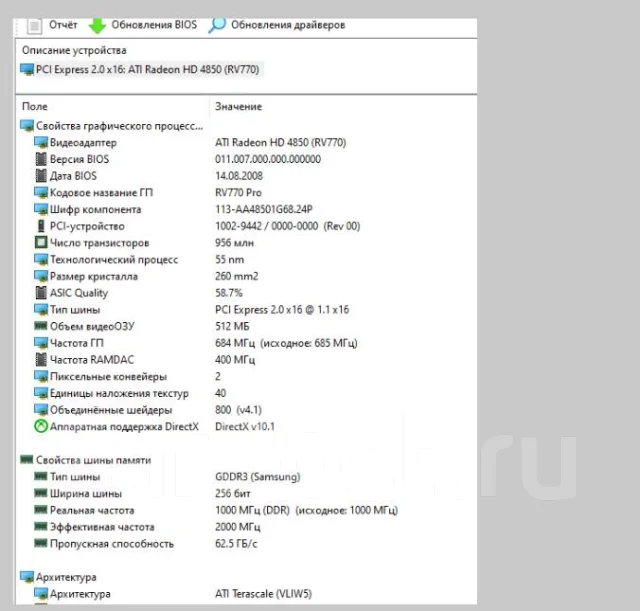Select value ATI Terascale (VLIW5)
Viewport: 640px width, 611px height.
point(263,594)
